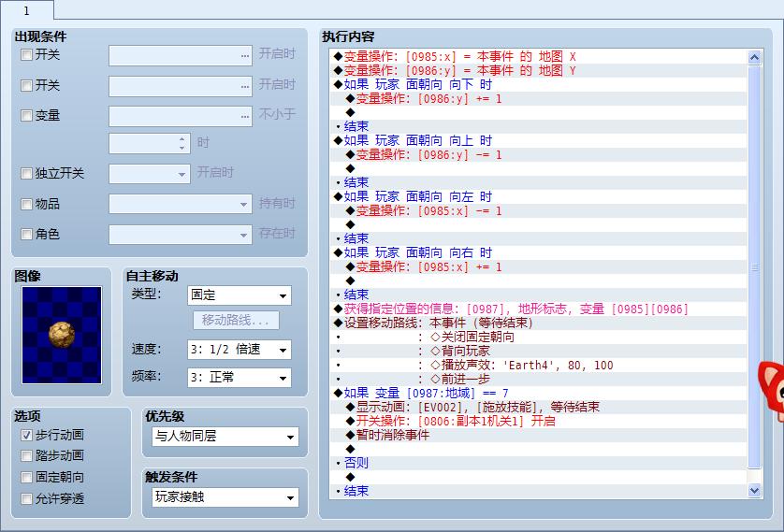Enable the second 开关 condition checkbox
The height and width of the screenshot is (532, 784).
click(x=26, y=85)
